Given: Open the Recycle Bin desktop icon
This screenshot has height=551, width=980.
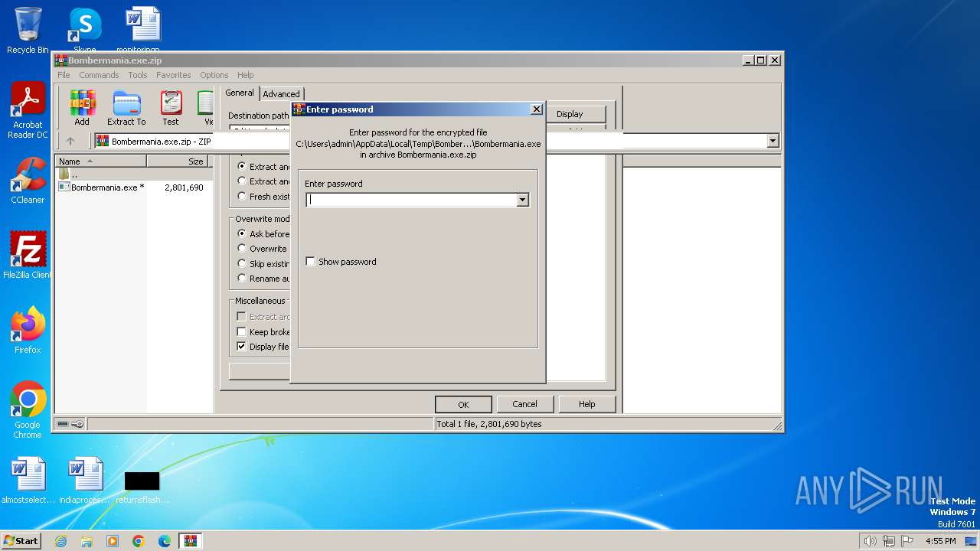Looking at the screenshot, I should pyautogui.click(x=28, y=31).
